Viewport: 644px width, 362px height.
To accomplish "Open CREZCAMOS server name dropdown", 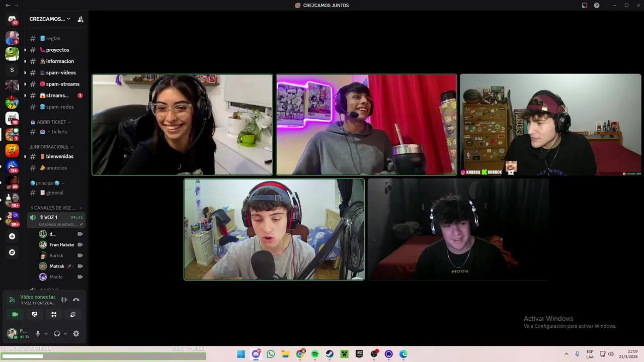I will [x=50, y=19].
